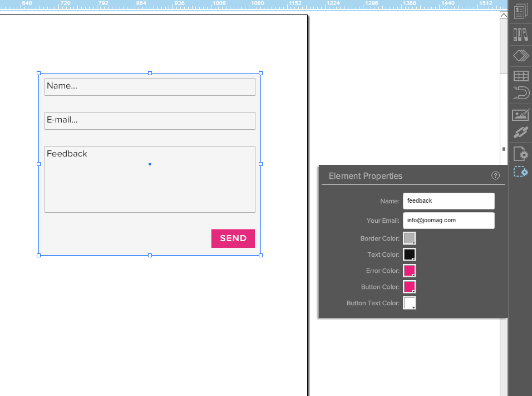Open the Button Text Color swatch
Screen dimensions: 532x396
(x=409, y=303)
